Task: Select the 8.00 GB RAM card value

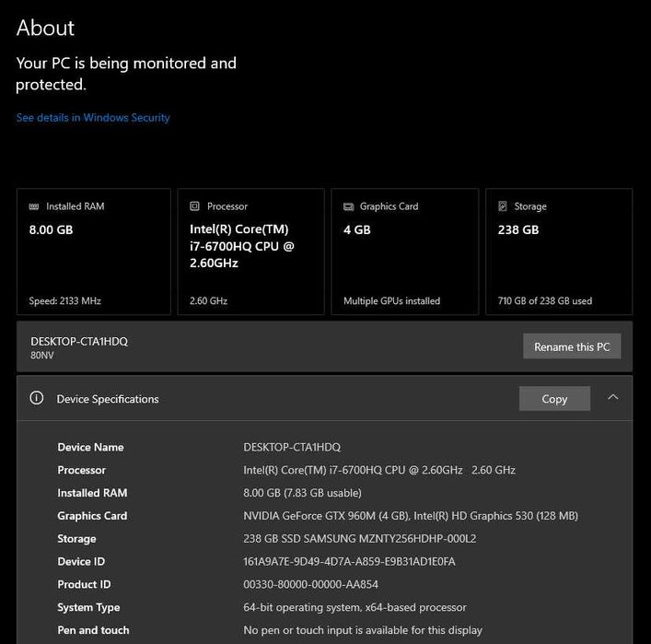Action: tap(51, 229)
